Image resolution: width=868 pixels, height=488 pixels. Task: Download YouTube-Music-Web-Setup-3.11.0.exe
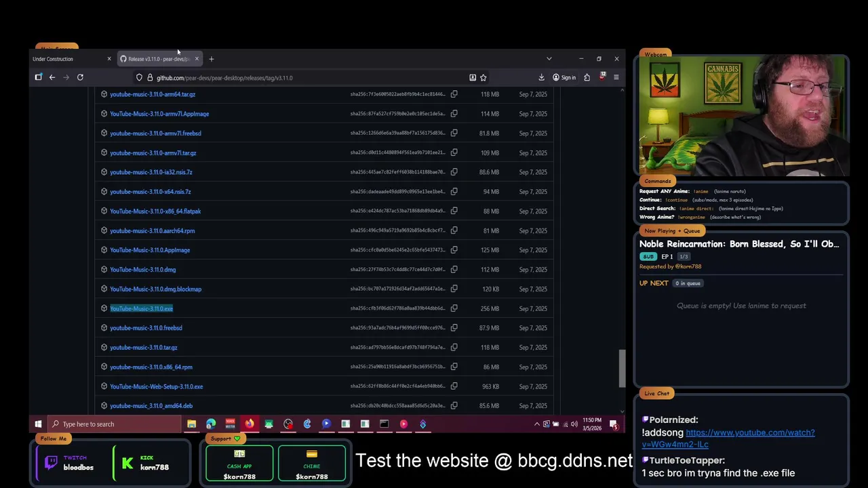click(156, 386)
